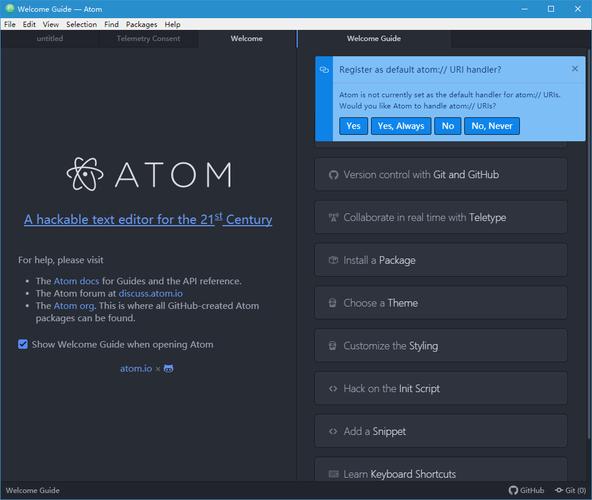Click No on the URI handler prompt

448,126
